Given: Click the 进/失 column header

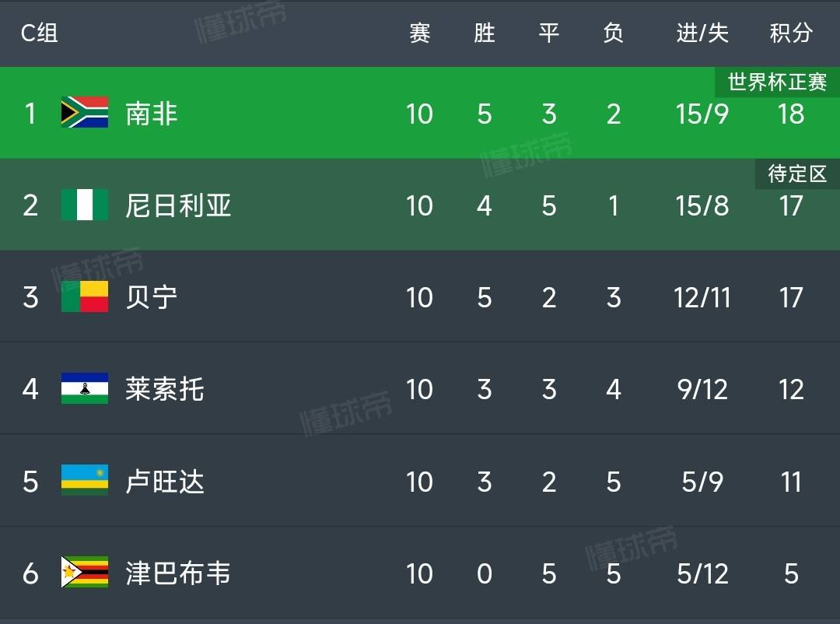Looking at the screenshot, I should click(x=702, y=33).
